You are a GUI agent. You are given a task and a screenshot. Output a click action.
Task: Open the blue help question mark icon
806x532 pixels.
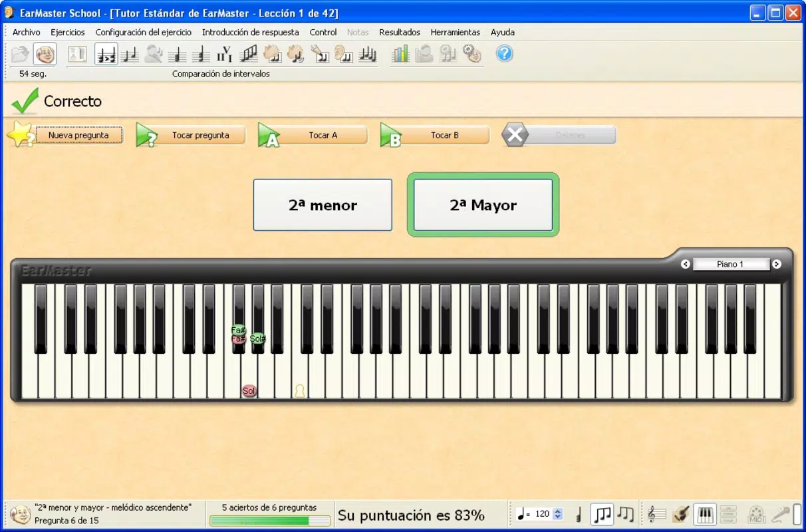[505, 53]
